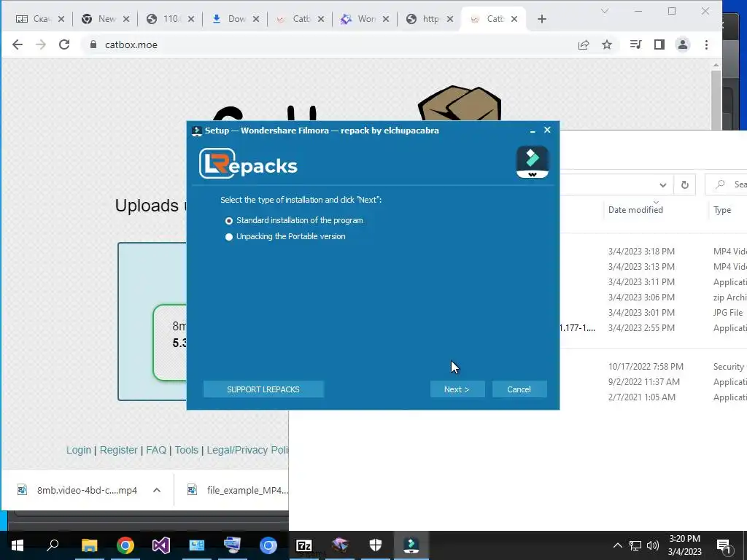
Task: Expand options for 8mb.video download
Action: tap(157, 490)
